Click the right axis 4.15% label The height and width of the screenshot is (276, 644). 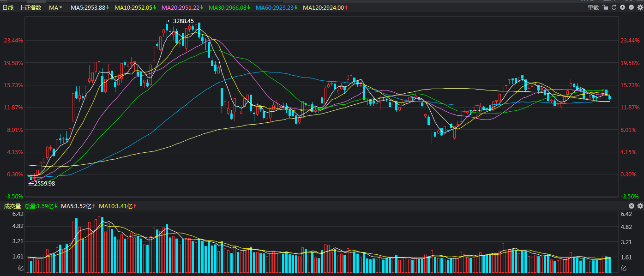tap(629, 152)
